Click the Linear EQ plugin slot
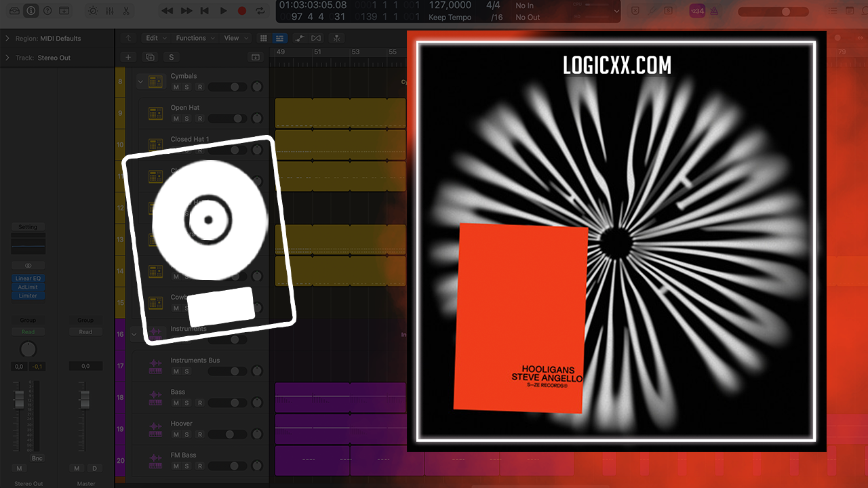The height and width of the screenshot is (488, 868). tap(28, 279)
